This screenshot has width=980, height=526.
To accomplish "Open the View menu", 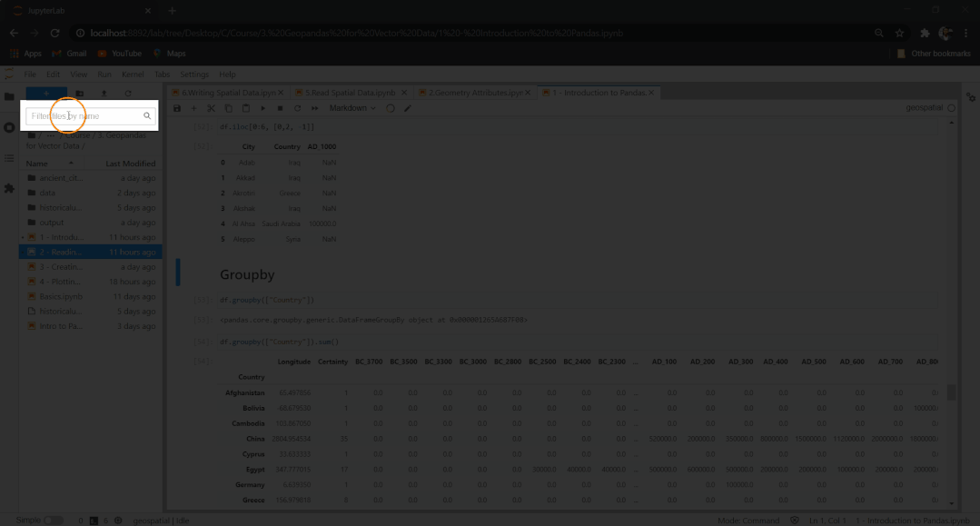I will pyautogui.click(x=78, y=74).
